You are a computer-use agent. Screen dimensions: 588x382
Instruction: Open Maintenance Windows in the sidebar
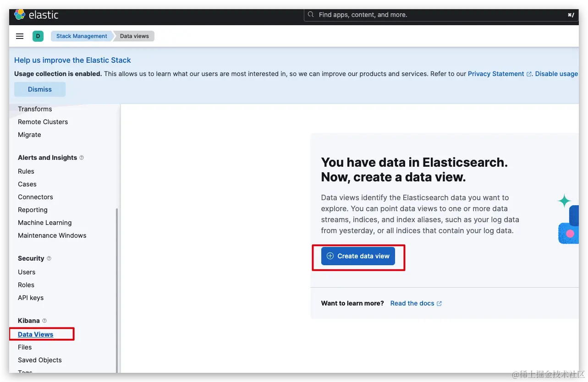(52, 235)
